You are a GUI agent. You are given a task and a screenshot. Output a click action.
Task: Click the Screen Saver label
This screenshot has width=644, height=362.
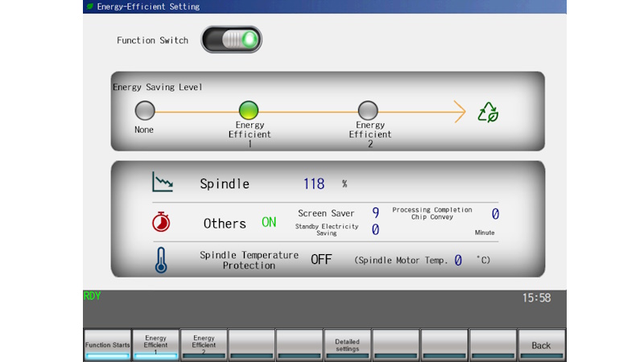326,213
